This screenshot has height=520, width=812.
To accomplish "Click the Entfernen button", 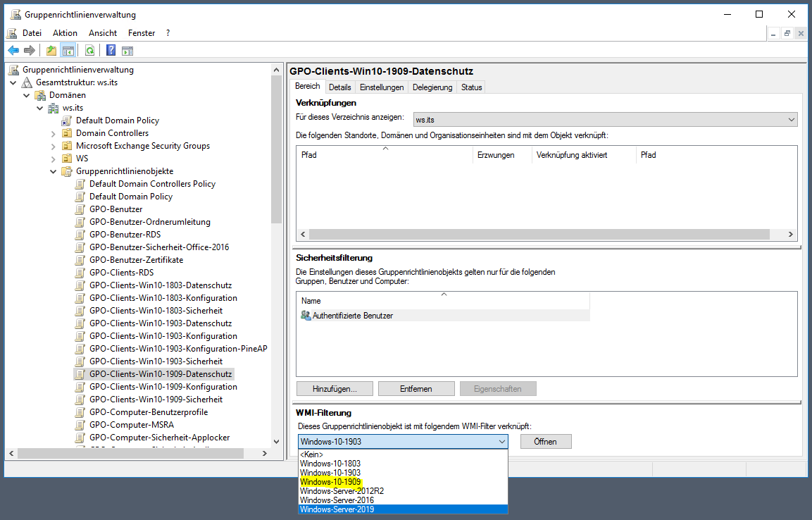I will click(416, 389).
